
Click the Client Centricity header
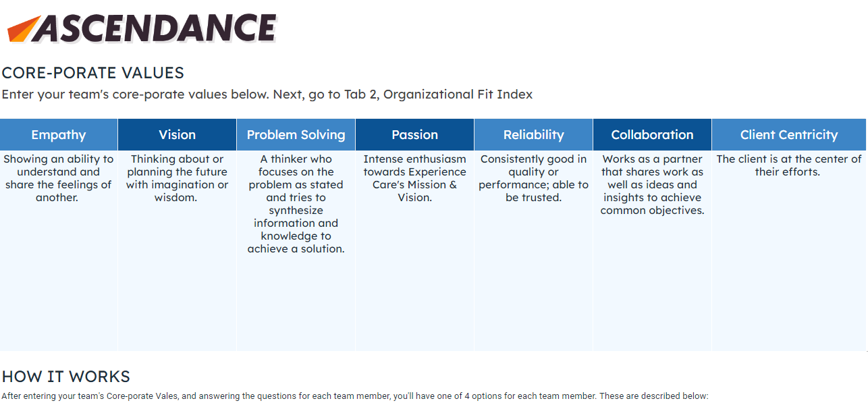pos(788,134)
